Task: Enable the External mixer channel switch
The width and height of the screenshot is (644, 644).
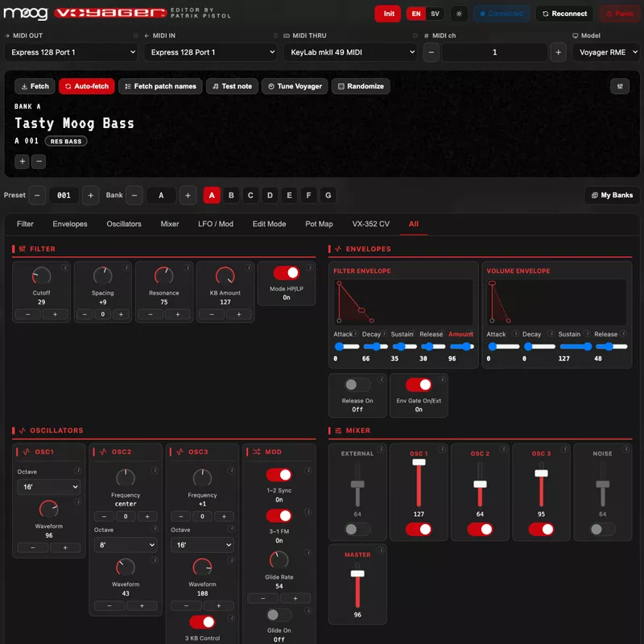Action: coord(357,529)
